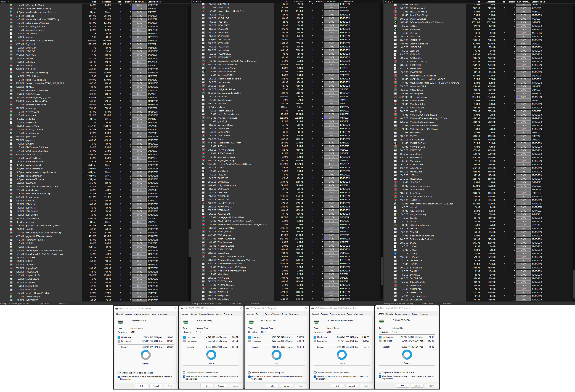Click Used space blue swatch in Launchbox (NVME) Properties

pyautogui.click(x=119, y=338)
